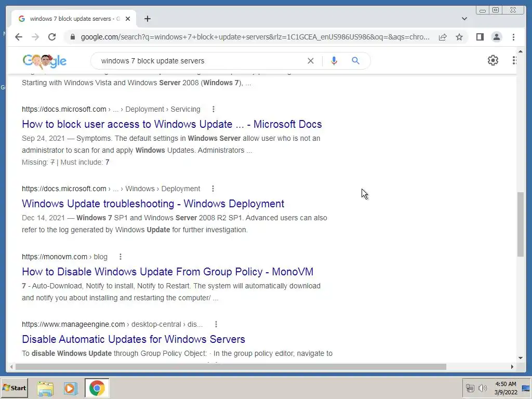Click the taskbar clock 4:50 AM

[506, 384]
